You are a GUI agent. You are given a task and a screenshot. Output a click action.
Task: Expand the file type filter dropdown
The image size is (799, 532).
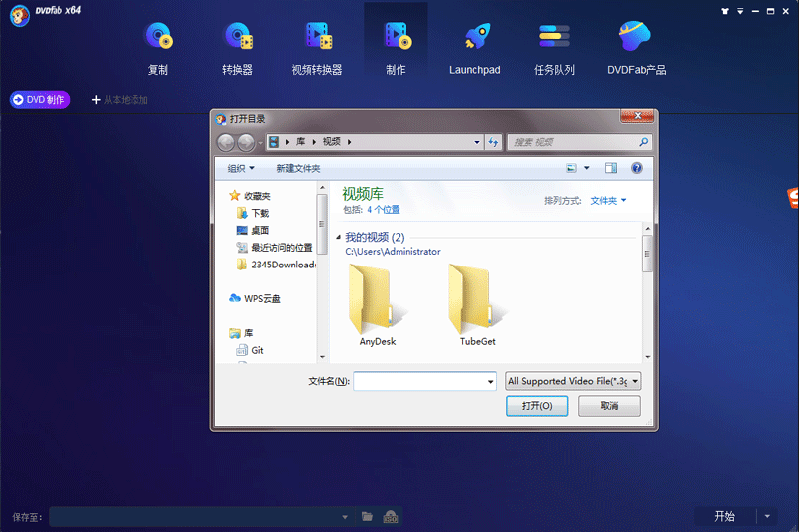[x=573, y=381]
